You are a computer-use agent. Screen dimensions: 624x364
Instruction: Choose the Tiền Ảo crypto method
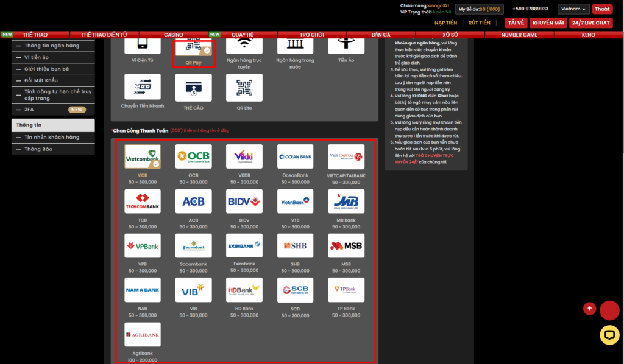tap(346, 46)
